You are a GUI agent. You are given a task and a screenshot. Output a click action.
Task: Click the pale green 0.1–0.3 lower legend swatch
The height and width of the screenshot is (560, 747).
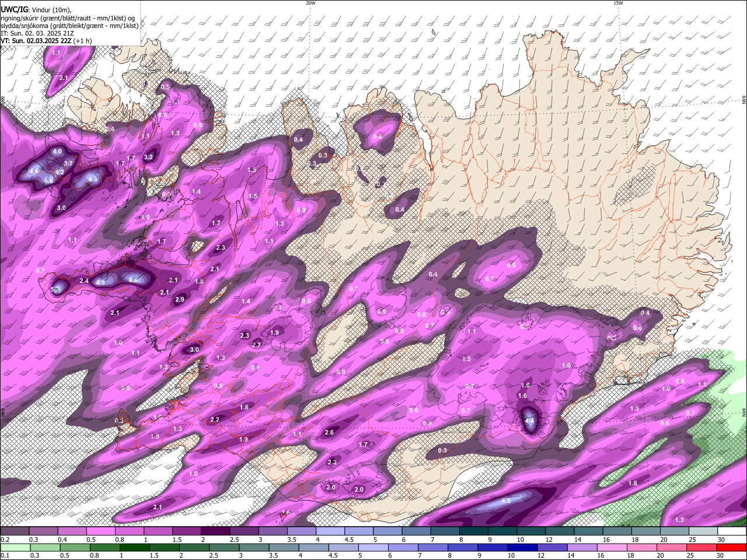pos(15,548)
